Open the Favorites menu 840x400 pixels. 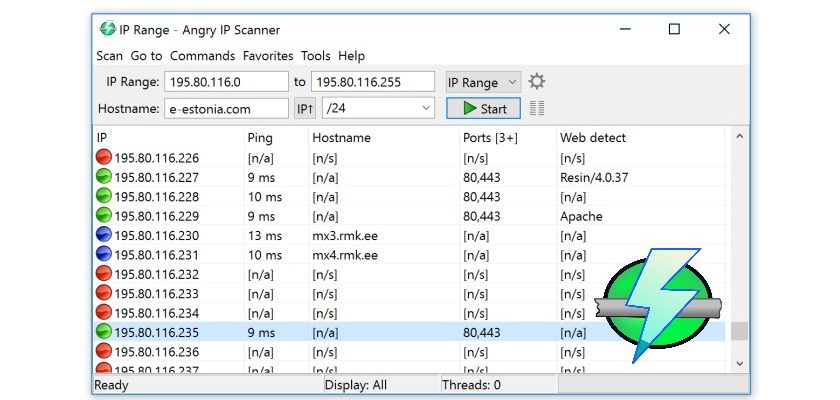(x=268, y=56)
